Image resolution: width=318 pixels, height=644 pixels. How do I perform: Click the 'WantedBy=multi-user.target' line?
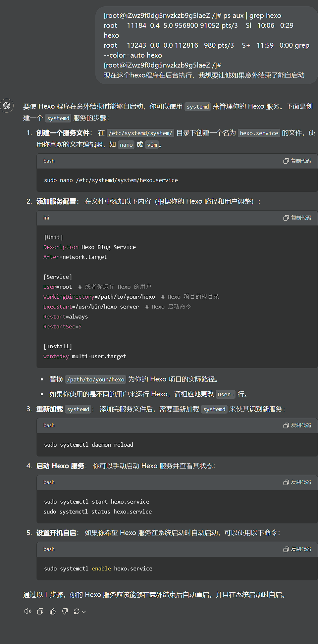(x=85, y=356)
